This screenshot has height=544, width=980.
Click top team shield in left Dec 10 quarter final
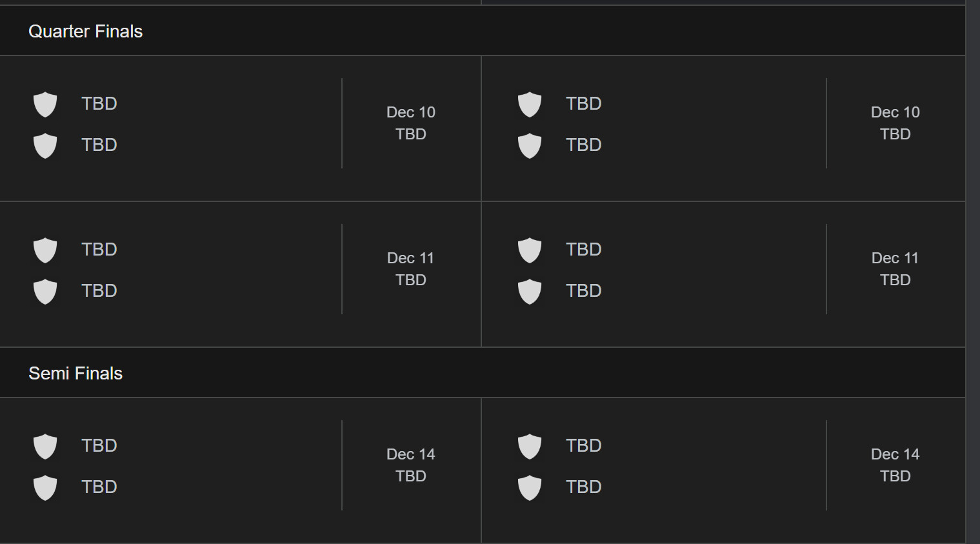[x=45, y=104]
